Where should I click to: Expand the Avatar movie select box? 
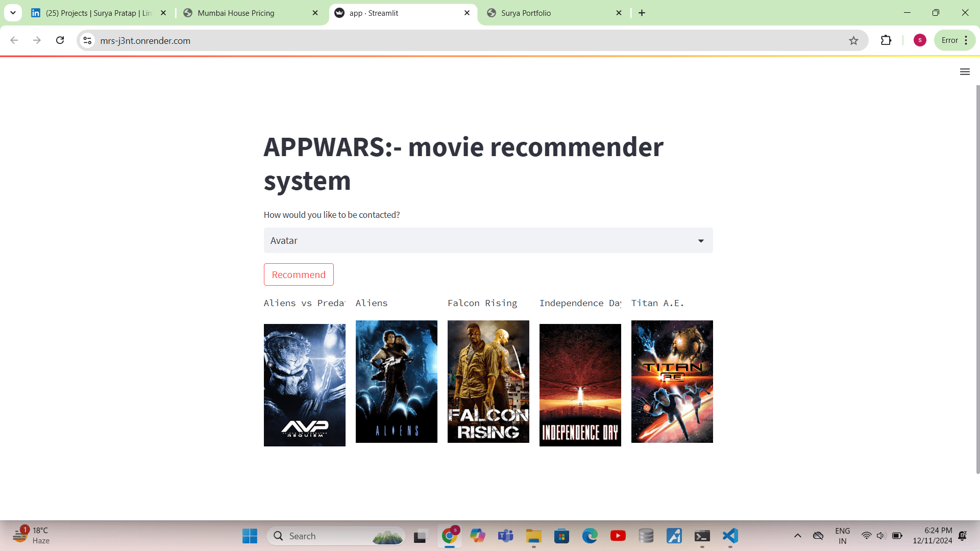(488, 240)
